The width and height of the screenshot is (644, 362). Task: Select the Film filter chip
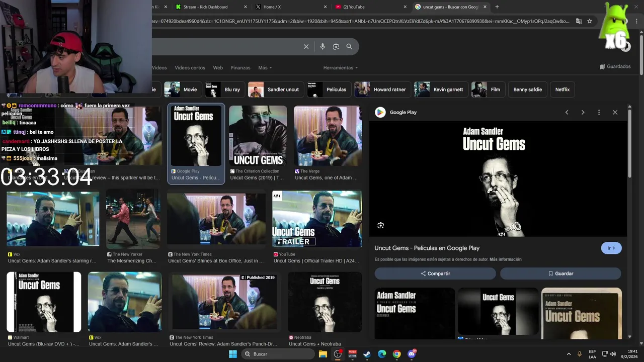coord(488,89)
